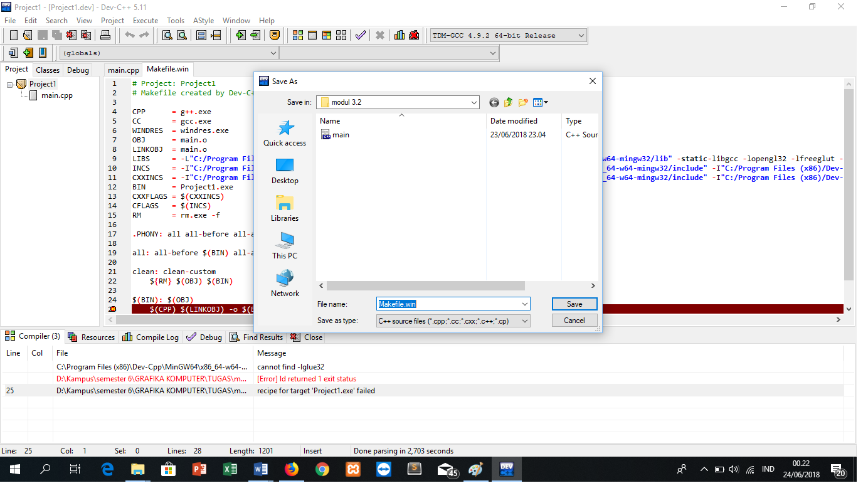
Task: Switch to the main.cpp editor tab
Action: (x=124, y=70)
